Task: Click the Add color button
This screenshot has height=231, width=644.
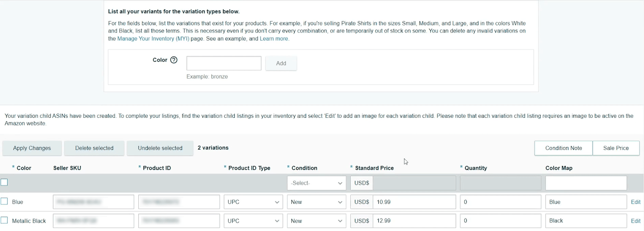Action: [281, 63]
